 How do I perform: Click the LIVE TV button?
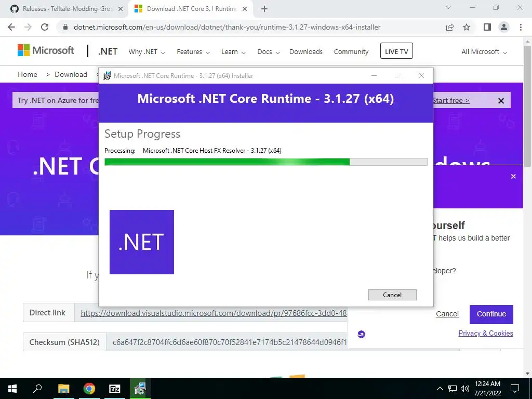[x=396, y=51]
